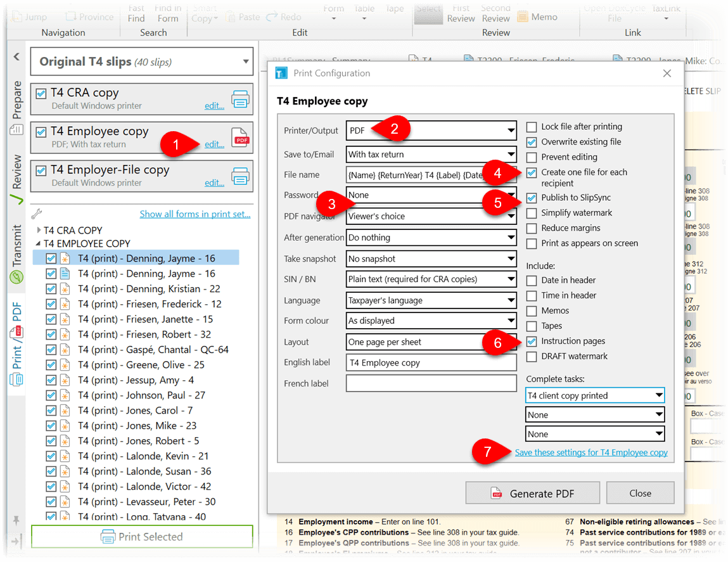Enable Reduce margins option

coord(532,228)
